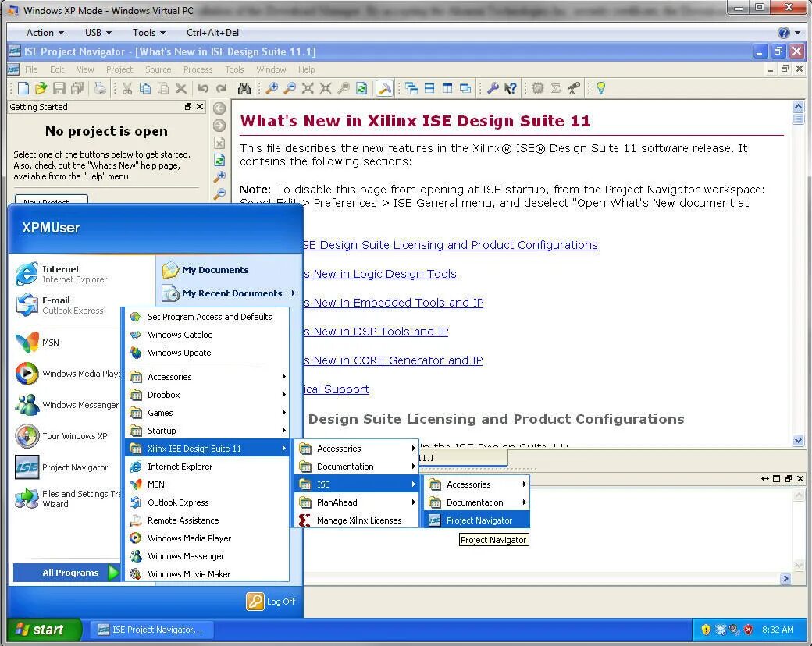Viewport: 812px width, 646px height.
Task: Click the telescope icon in toolbar
Action: pyautogui.click(x=574, y=88)
